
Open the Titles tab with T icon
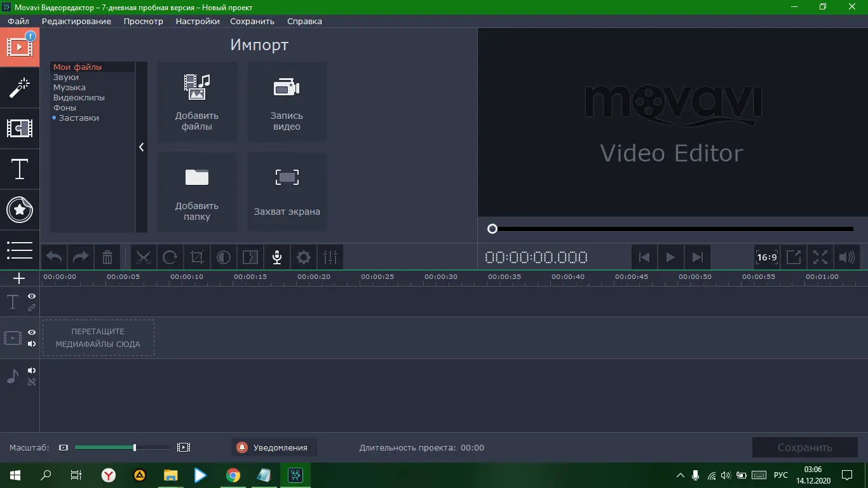click(20, 169)
